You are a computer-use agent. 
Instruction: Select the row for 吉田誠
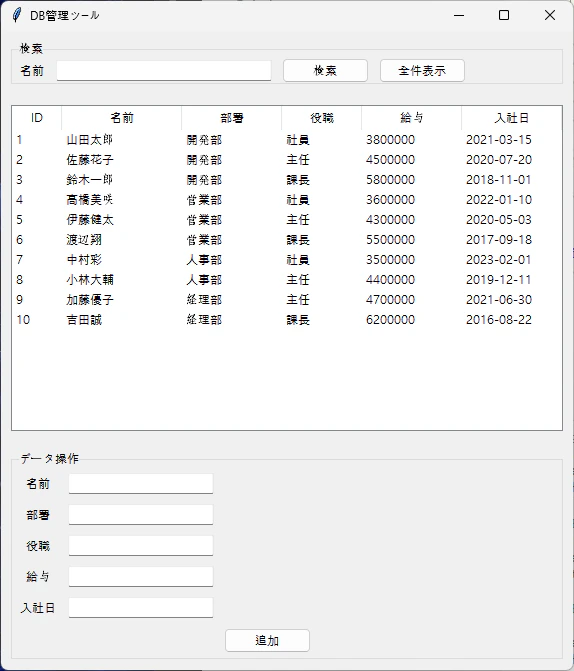[287, 320]
